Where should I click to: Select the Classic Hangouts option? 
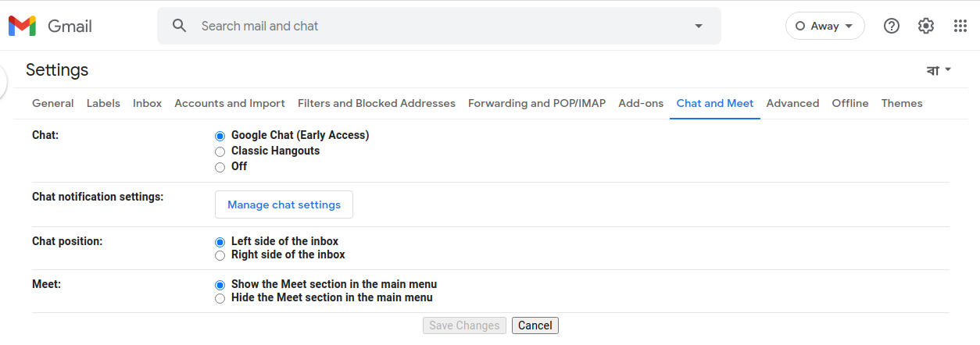pyautogui.click(x=220, y=151)
